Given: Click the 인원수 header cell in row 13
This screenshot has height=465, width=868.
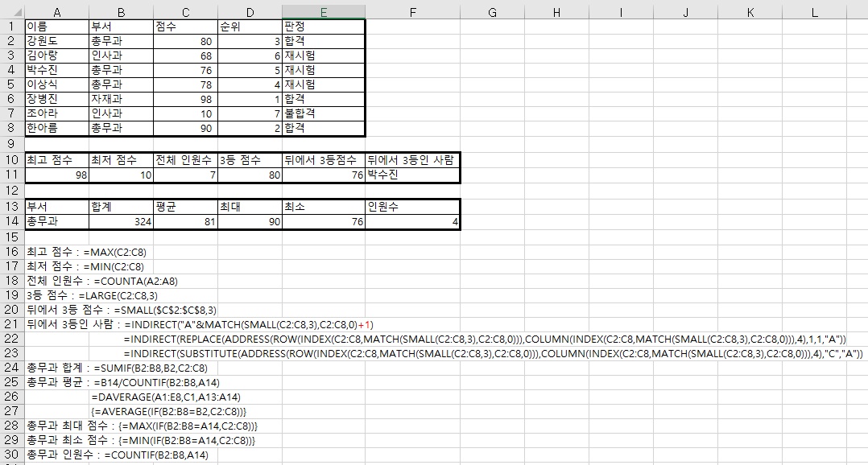Looking at the screenshot, I should point(412,207).
